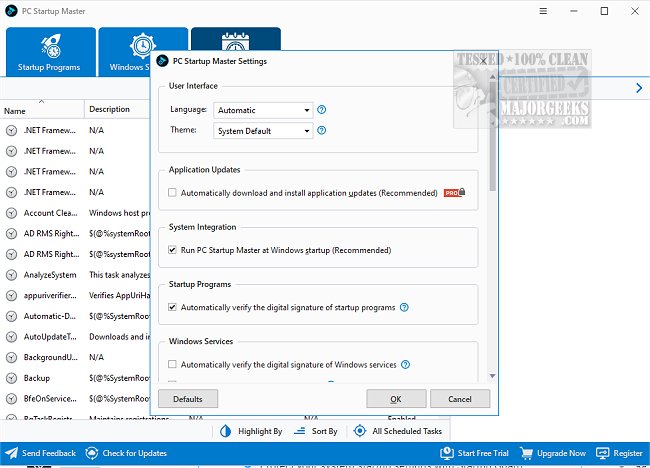Close the Settings dialog with X

click(483, 61)
